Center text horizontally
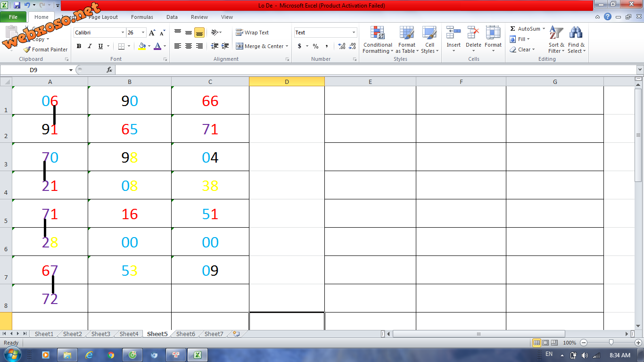 (x=189, y=46)
